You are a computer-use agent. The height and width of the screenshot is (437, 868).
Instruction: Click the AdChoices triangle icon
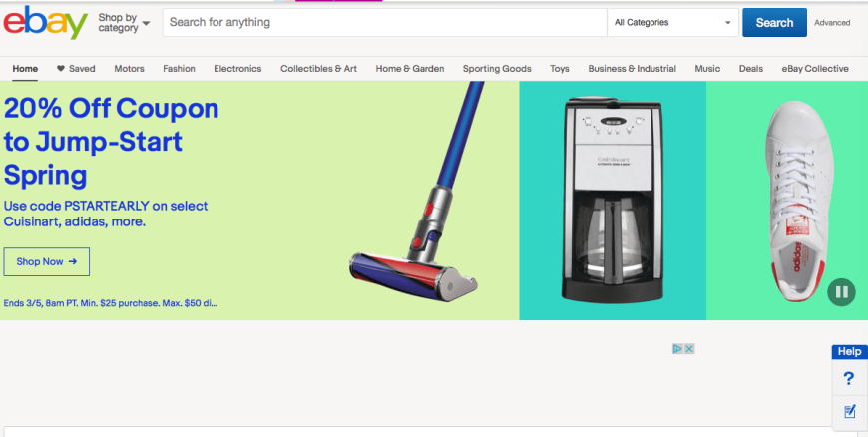(677, 349)
